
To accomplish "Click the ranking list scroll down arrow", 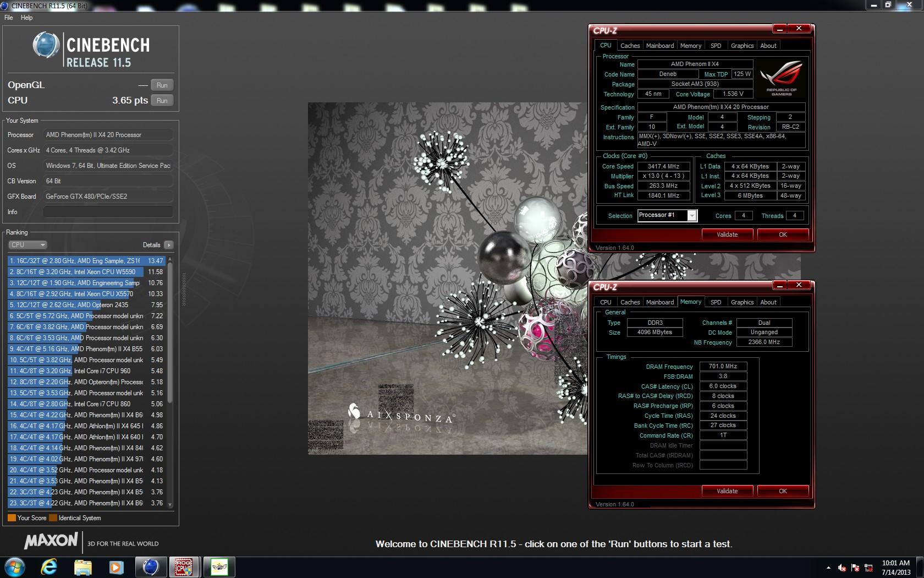I will pos(170,504).
